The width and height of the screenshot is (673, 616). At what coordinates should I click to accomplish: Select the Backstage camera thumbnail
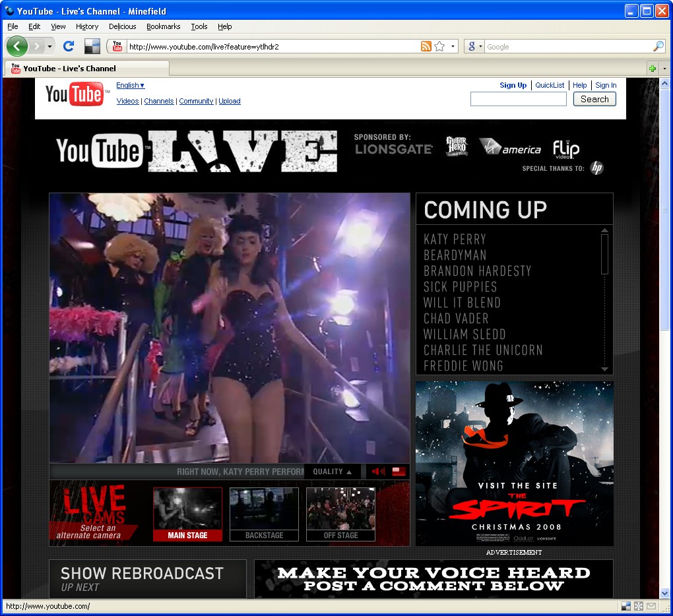(x=264, y=514)
